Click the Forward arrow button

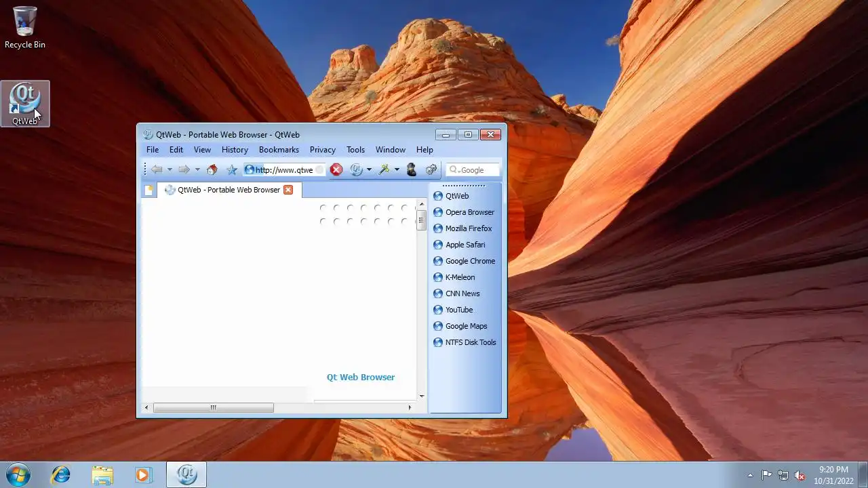tap(184, 170)
